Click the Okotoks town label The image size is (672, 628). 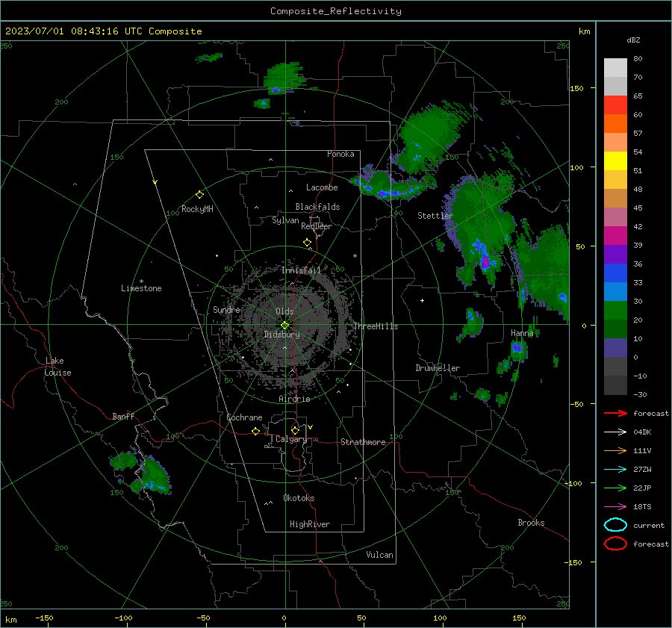tap(299, 498)
